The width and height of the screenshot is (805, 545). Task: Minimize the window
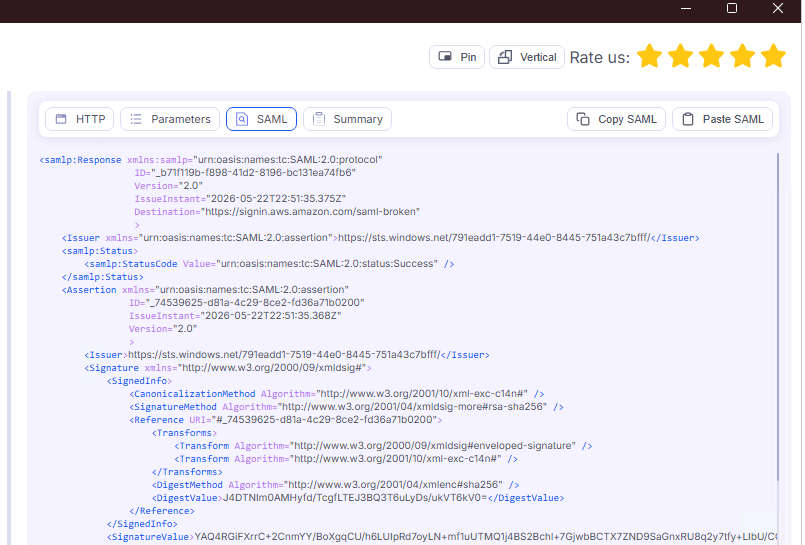[686, 8]
